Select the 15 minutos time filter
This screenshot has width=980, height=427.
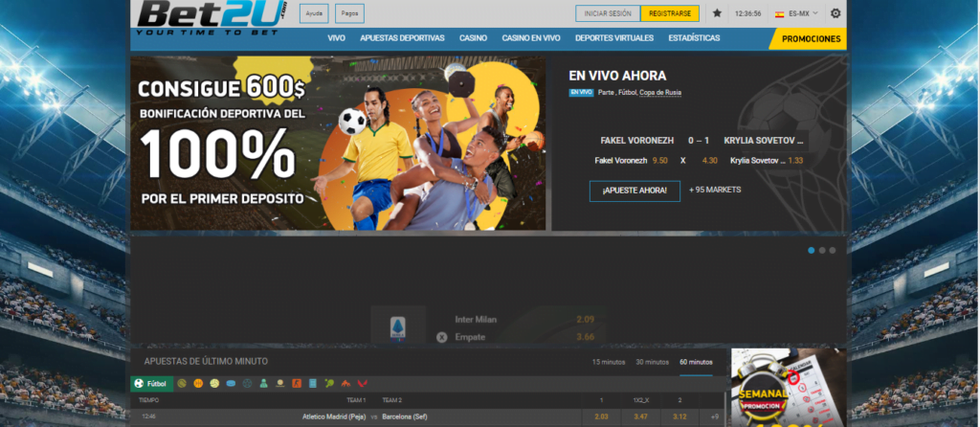point(609,362)
